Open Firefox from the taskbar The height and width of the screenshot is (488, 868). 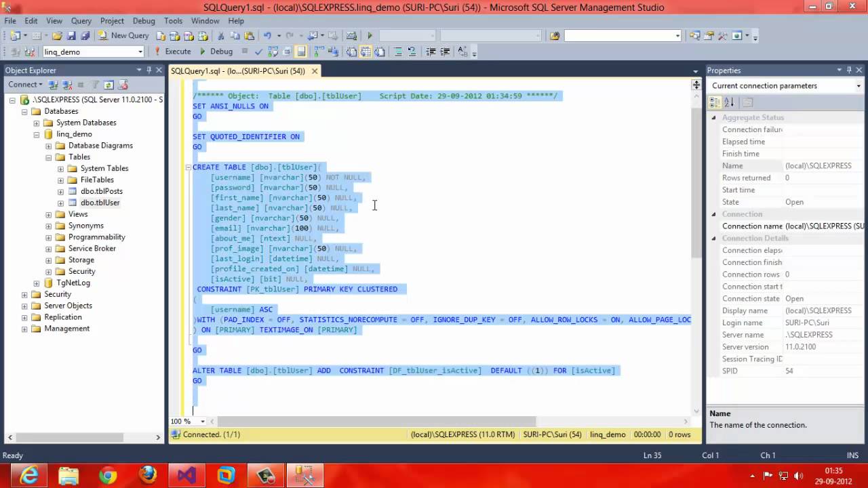[147, 475]
